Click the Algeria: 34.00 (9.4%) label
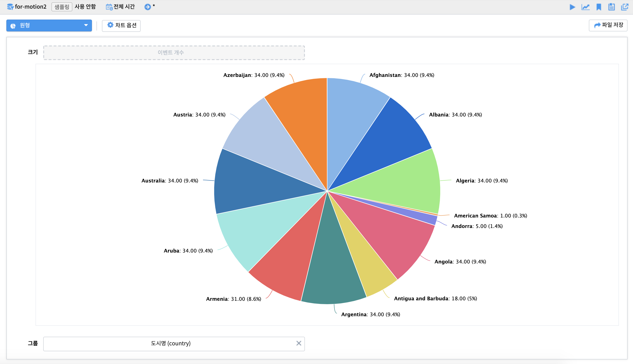 click(482, 181)
